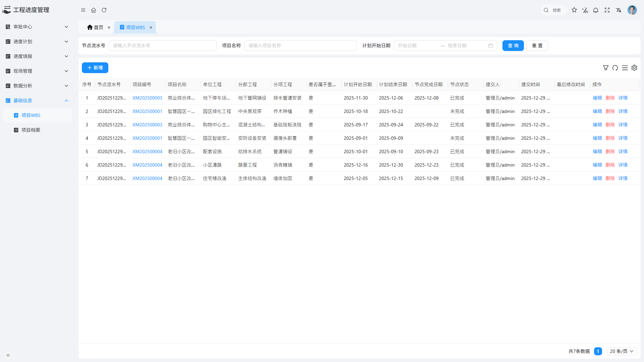Open XM202500001 link in row 2
Screen dimensions: 644x362
pos(147,111)
